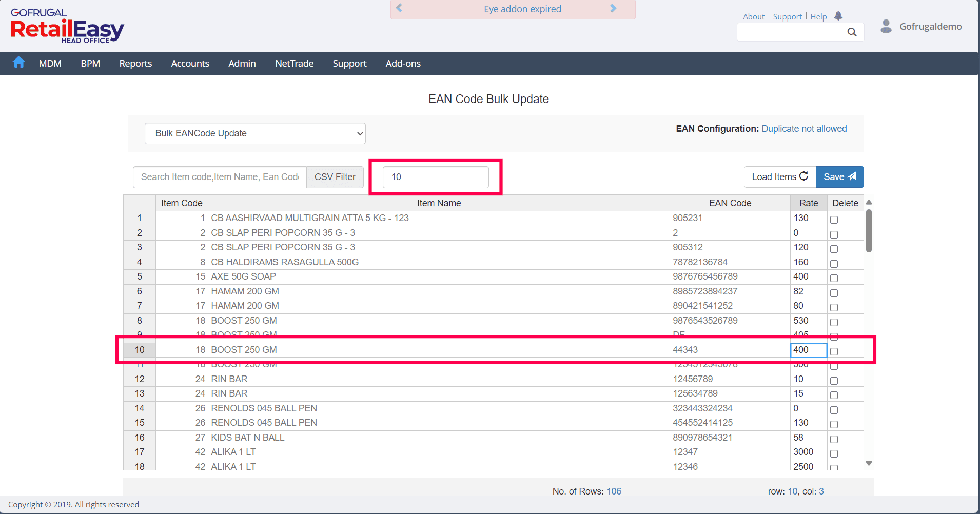Click the table vertical scrollbar thumb
The height and width of the screenshot is (514, 980).
[869, 230]
